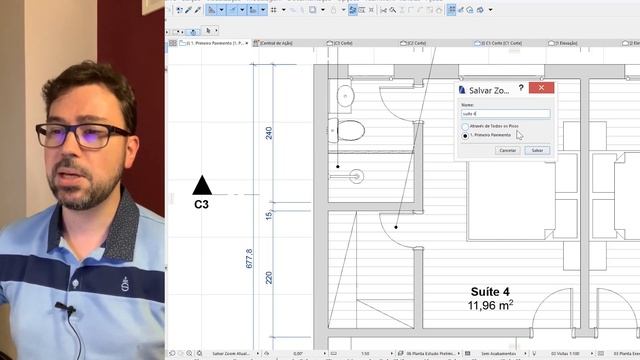Close the Salvar Zoom dialog

(x=541, y=88)
